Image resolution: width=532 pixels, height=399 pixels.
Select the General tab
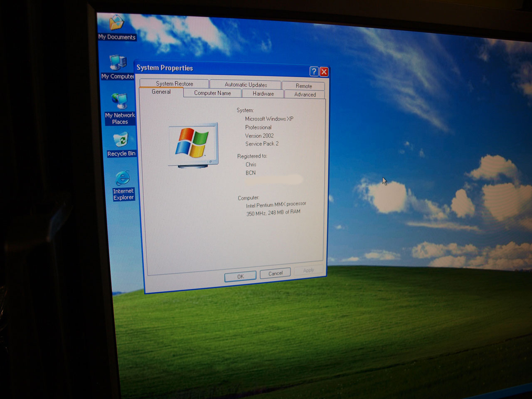tap(161, 92)
